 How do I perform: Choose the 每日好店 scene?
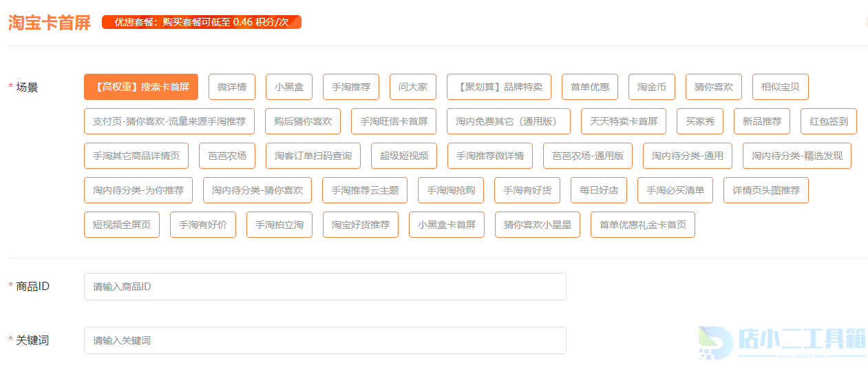[x=599, y=190]
